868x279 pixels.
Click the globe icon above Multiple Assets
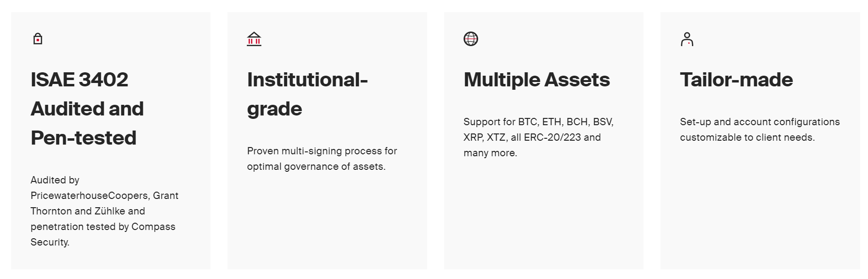(x=471, y=39)
